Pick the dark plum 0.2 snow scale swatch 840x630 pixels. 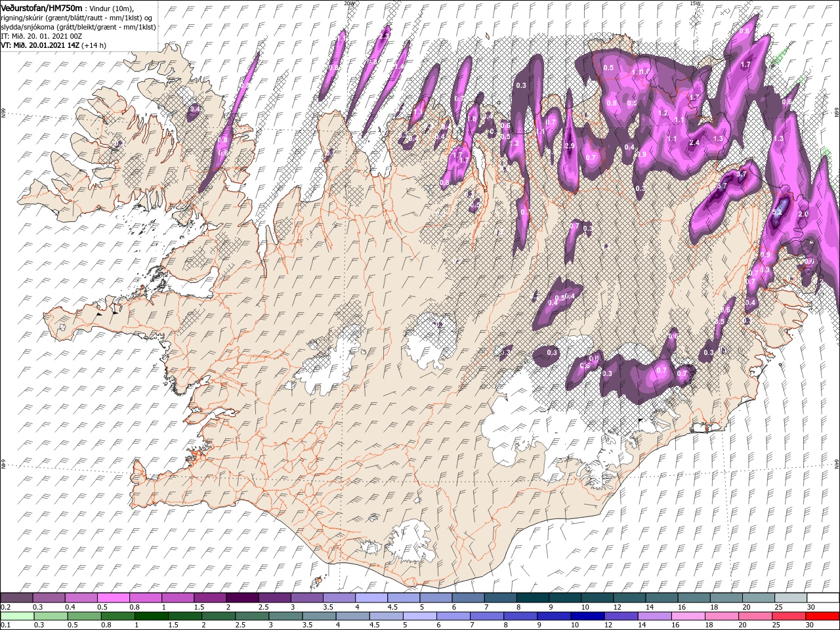pyautogui.click(x=16, y=598)
